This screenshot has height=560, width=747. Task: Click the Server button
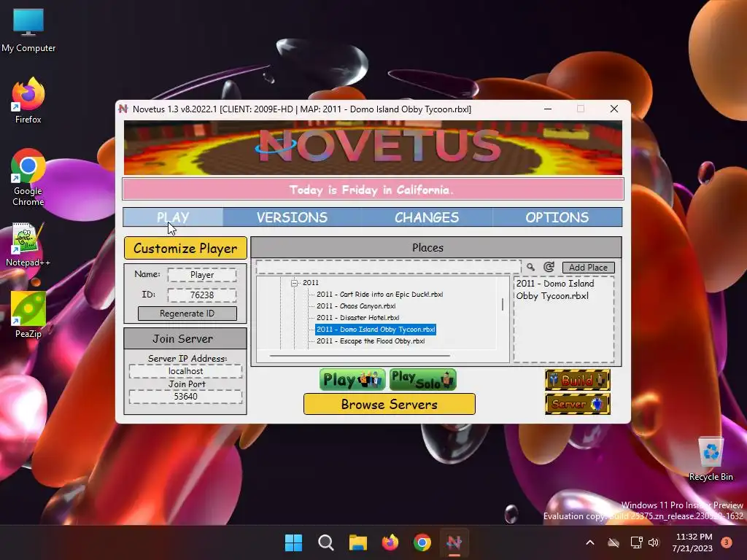click(x=578, y=404)
